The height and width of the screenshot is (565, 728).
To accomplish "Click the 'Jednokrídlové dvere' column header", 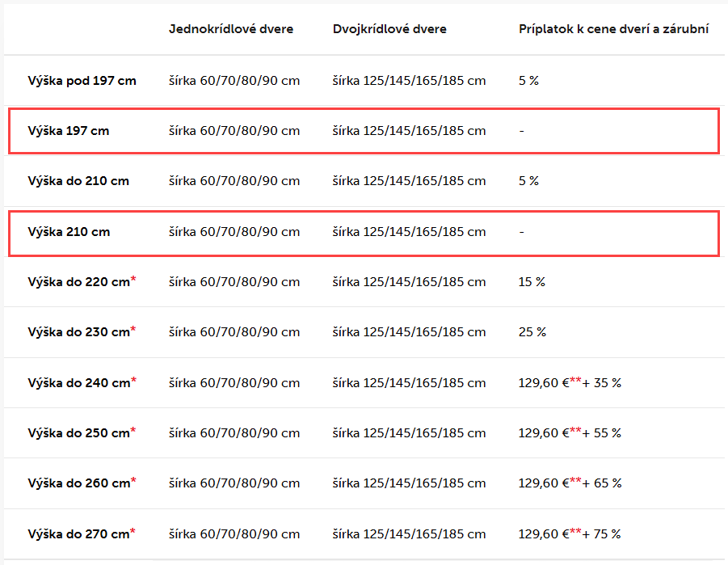I will (230, 29).
